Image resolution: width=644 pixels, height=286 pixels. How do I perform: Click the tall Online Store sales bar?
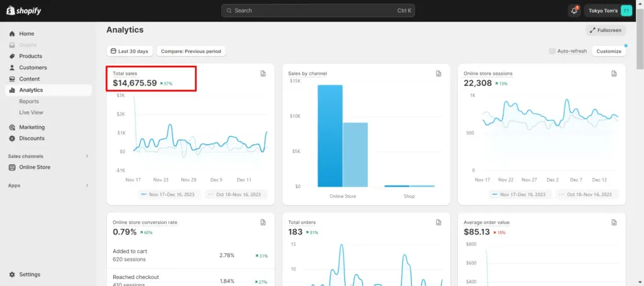[x=330, y=136]
